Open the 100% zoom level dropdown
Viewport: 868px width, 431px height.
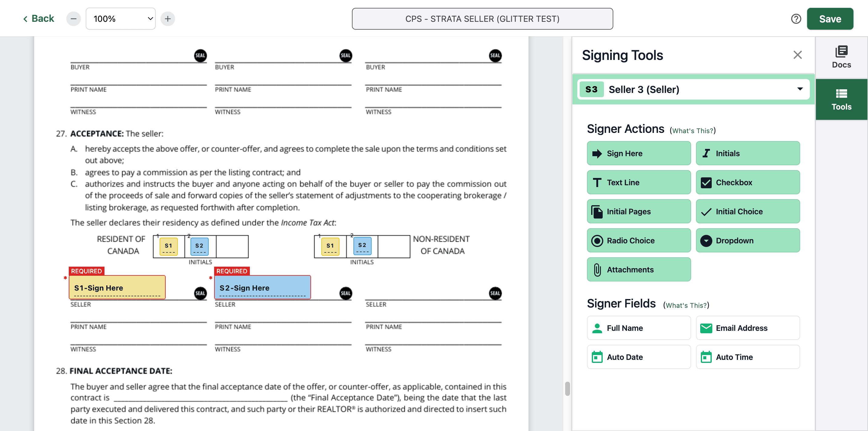121,19
